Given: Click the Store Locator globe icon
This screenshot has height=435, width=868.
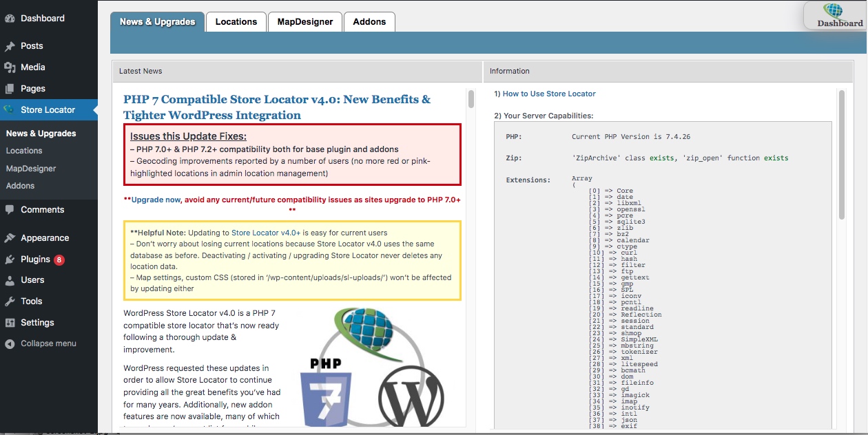Looking at the screenshot, I should [9, 110].
